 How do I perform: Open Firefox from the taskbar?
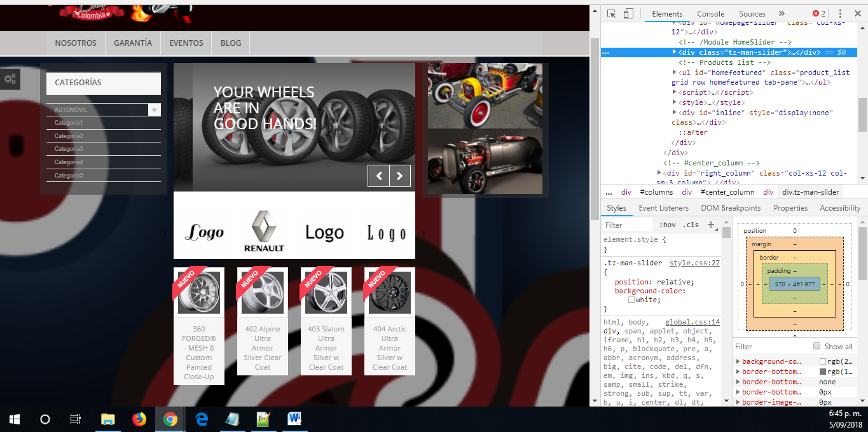[139, 419]
